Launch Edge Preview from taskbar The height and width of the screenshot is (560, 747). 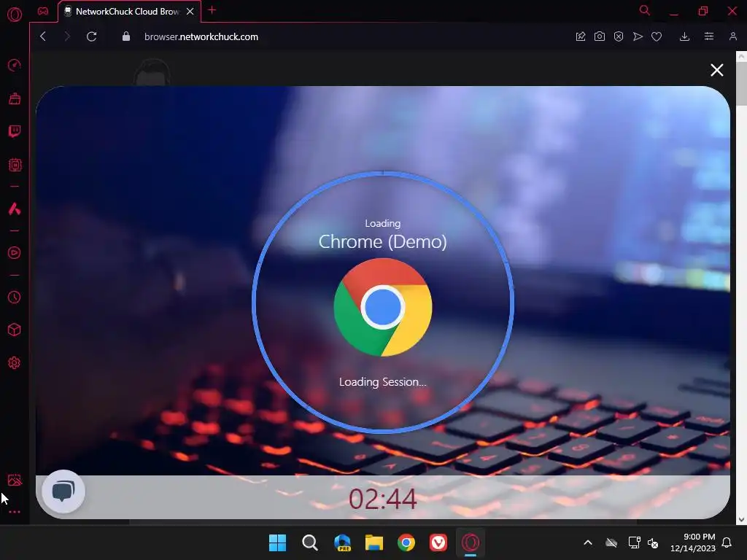[342, 542]
